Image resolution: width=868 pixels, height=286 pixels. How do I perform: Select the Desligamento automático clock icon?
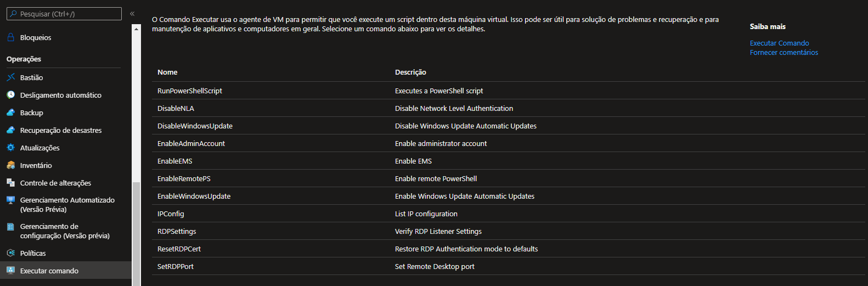click(10, 95)
